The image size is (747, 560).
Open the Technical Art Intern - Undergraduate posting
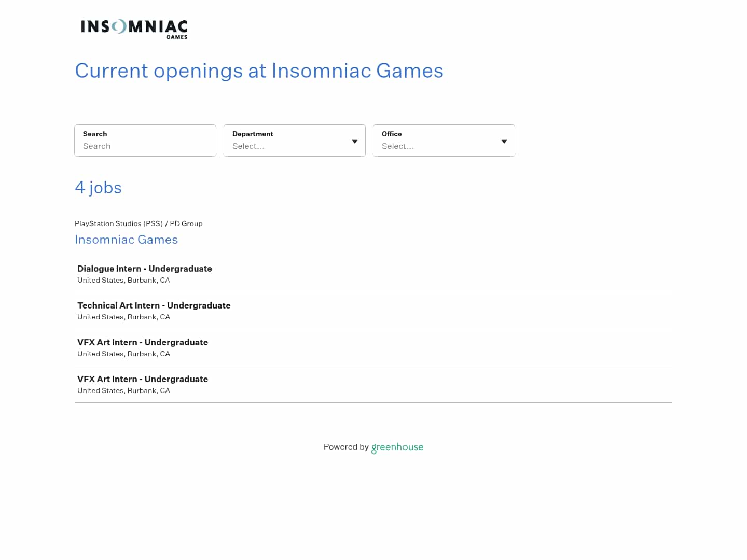[x=154, y=305]
